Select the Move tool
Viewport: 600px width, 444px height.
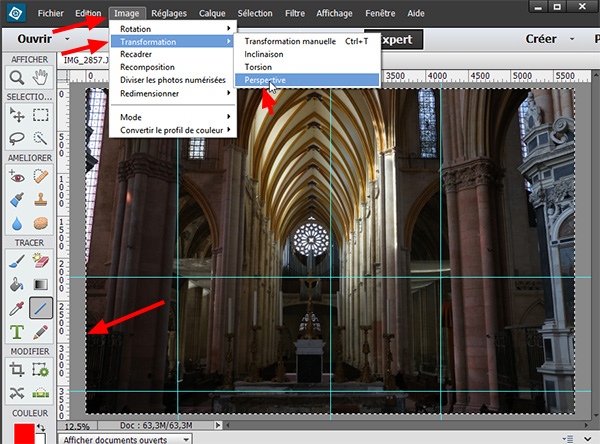pyautogui.click(x=17, y=114)
